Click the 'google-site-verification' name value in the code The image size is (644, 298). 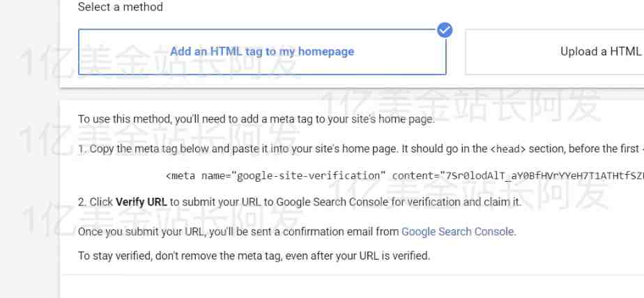tap(308, 175)
